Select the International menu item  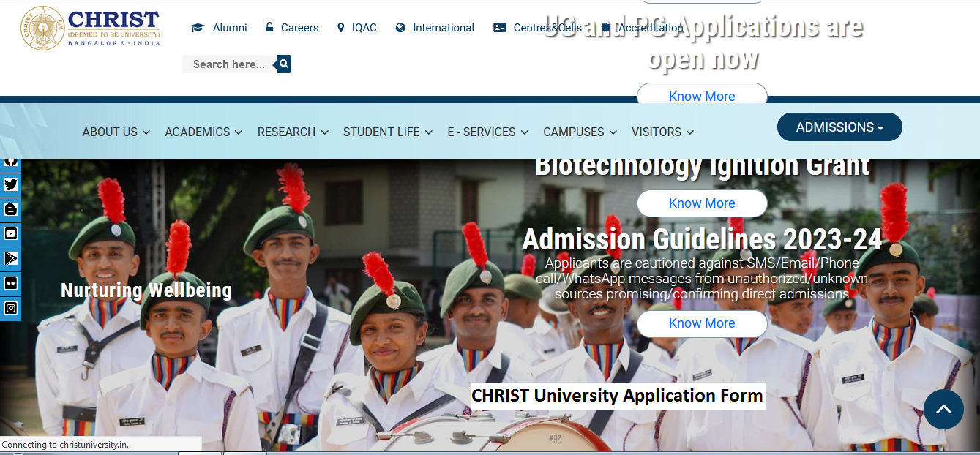point(444,27)
